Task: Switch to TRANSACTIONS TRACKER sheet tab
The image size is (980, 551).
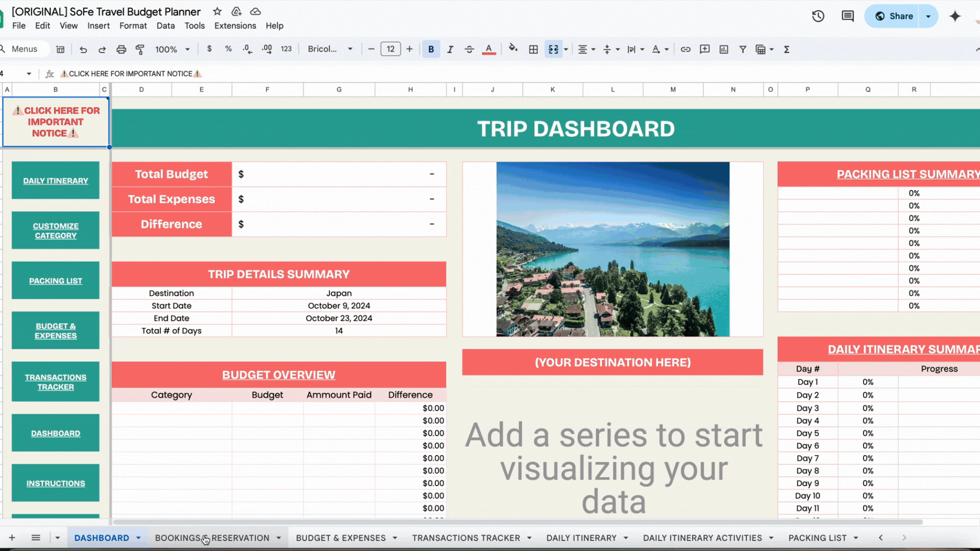Action: pyautogui.click(x=466, y=538)
